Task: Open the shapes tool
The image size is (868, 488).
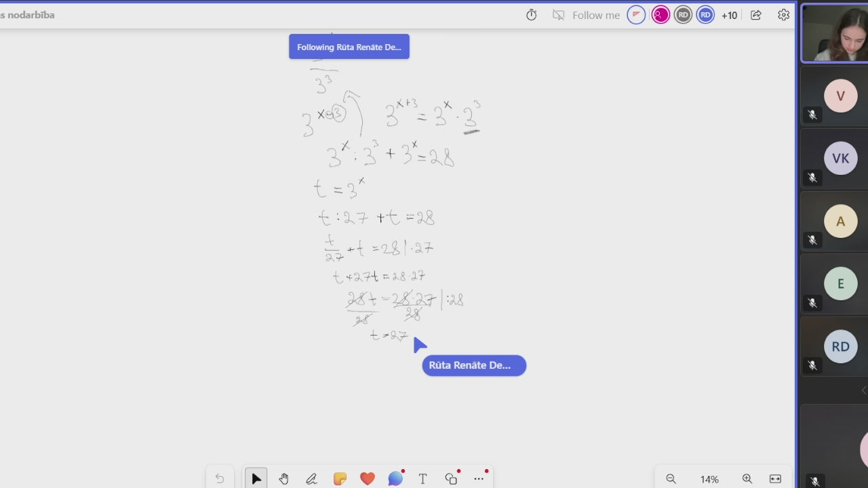Action: 451,479
